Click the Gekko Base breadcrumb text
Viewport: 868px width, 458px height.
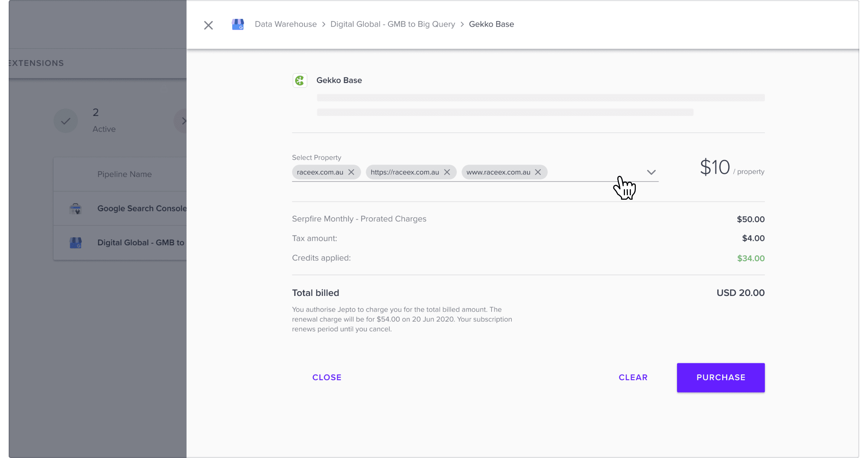pyautogui.click(x=492, y=24)
